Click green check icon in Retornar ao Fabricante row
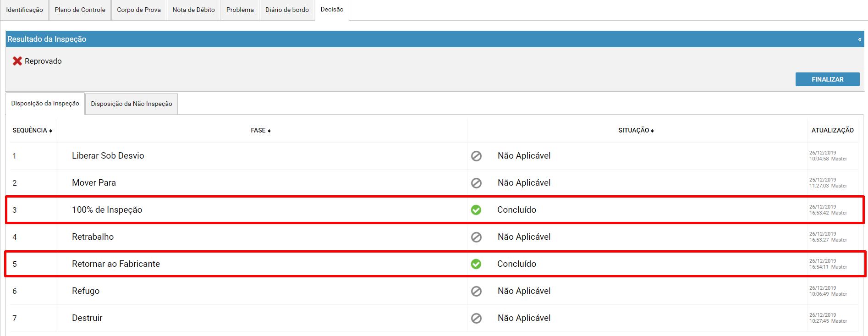The image size is (868, 336). click(476, 264)
